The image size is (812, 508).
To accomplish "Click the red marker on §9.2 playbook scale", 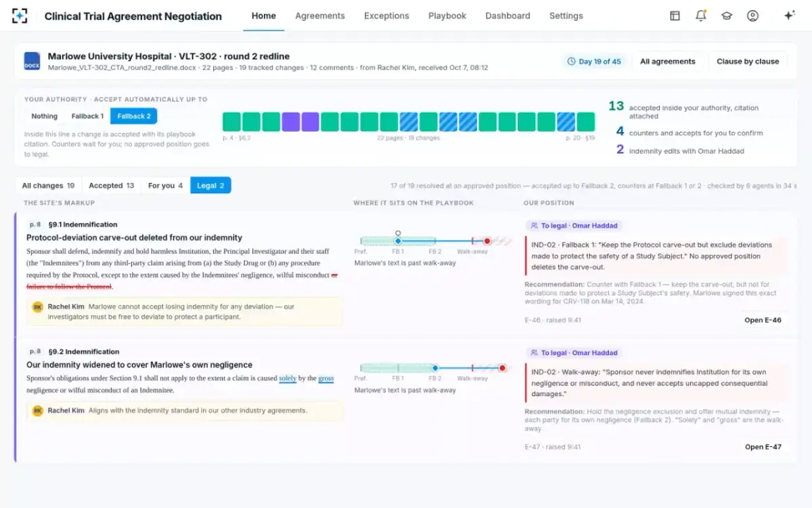I will tap(502, 368).
